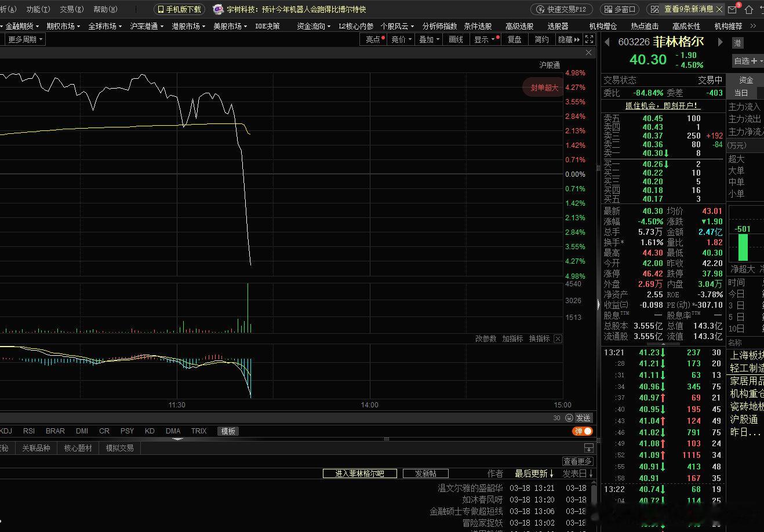Select the TRIX indicator tab

[199, 431]
